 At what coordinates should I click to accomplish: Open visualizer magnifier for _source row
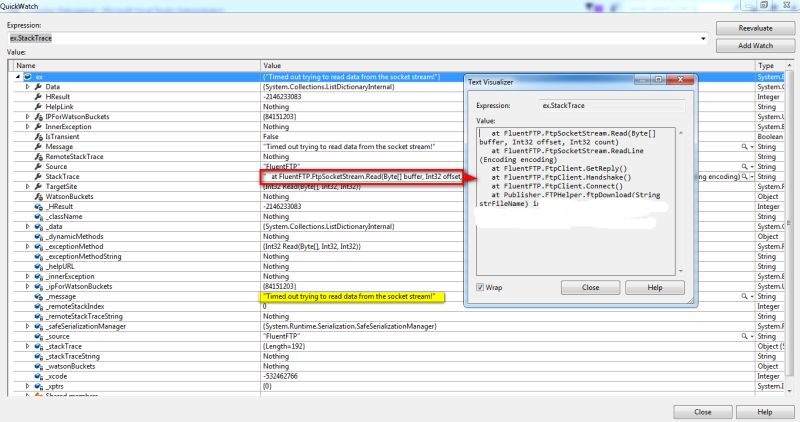tap(744, 336)
